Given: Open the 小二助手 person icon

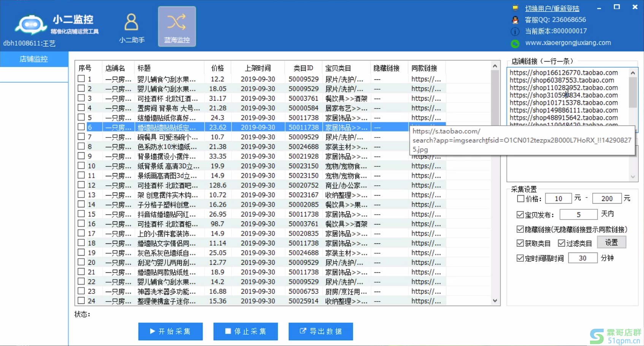Looking at the screenshot, I should pyautogui.click(x=131, y=22).
